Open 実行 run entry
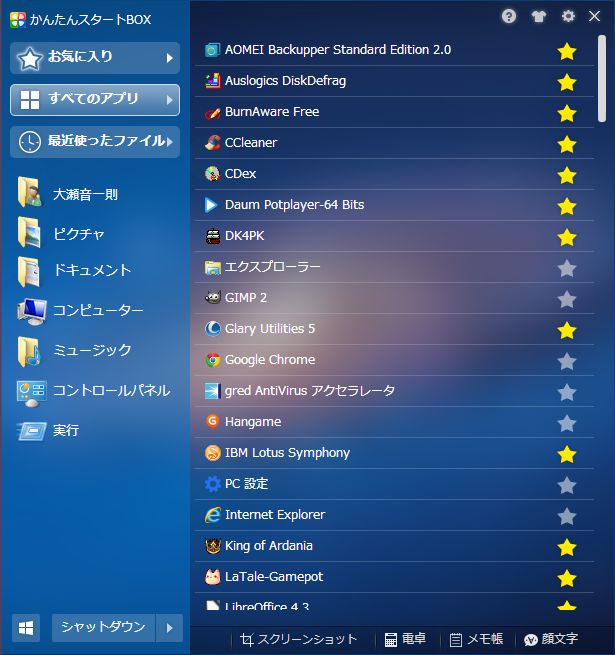 (x=48, y=431)
